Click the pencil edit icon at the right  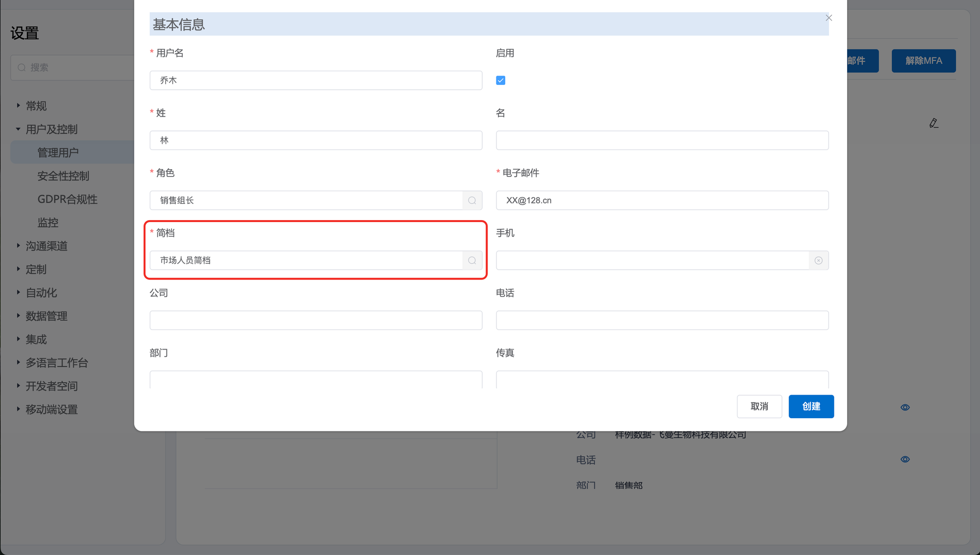click(933, 123)
